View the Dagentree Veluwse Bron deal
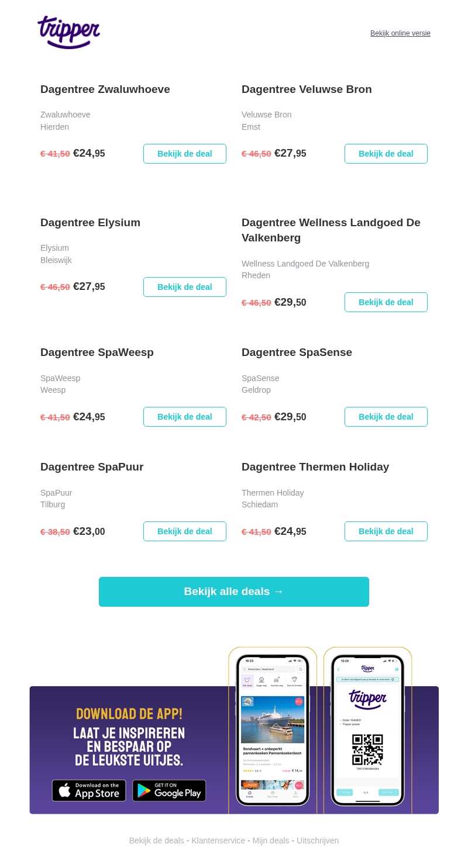The image size is (468, 868). click(x=386, y=154)
